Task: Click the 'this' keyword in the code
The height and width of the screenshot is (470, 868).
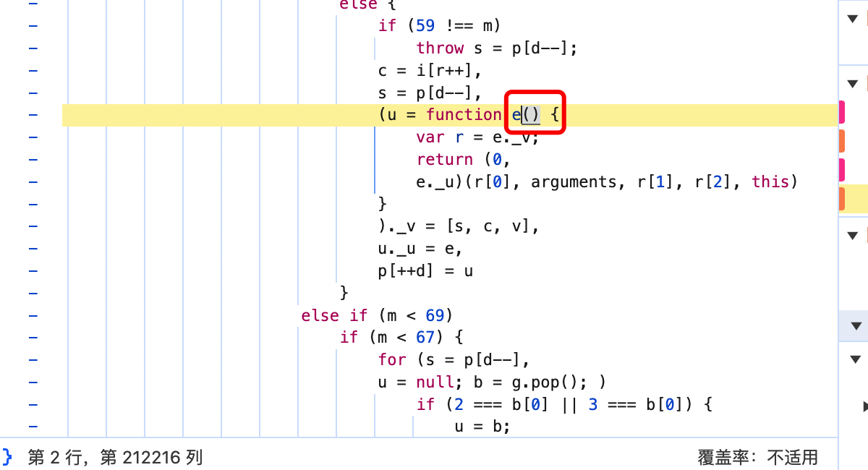Action: (771, 181)
